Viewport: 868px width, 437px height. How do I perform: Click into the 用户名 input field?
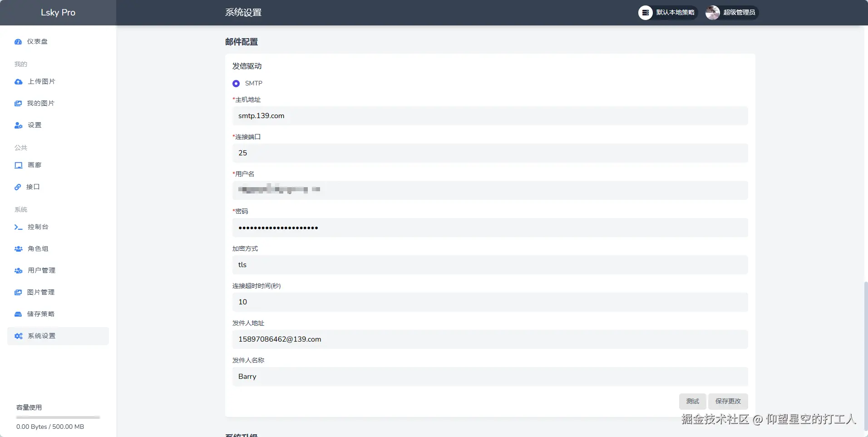[490, 190]
